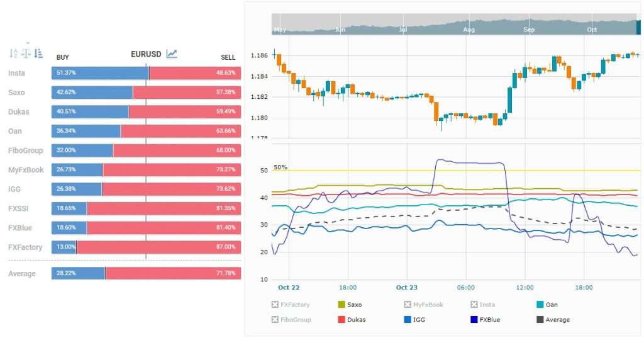Enable the MyFxBook series in legend

[x=408, y=305]
